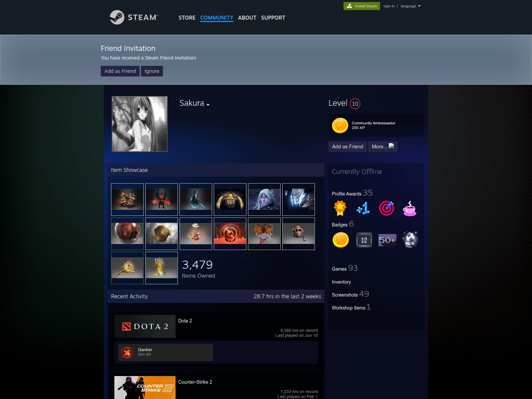The image size is (532, 399).
Task: Click Sakura's anime profile avatar
Action: coord(140,124)
